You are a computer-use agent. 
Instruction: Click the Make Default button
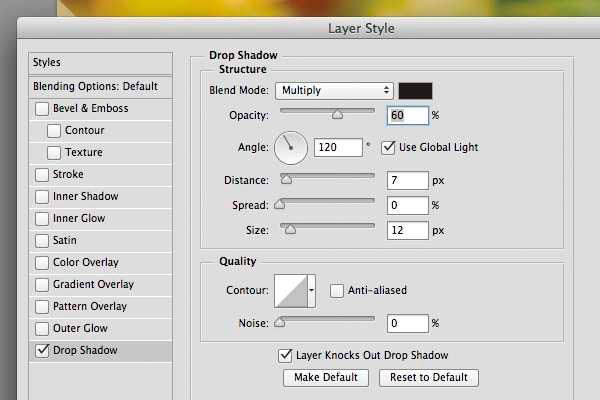pos(326,378)
